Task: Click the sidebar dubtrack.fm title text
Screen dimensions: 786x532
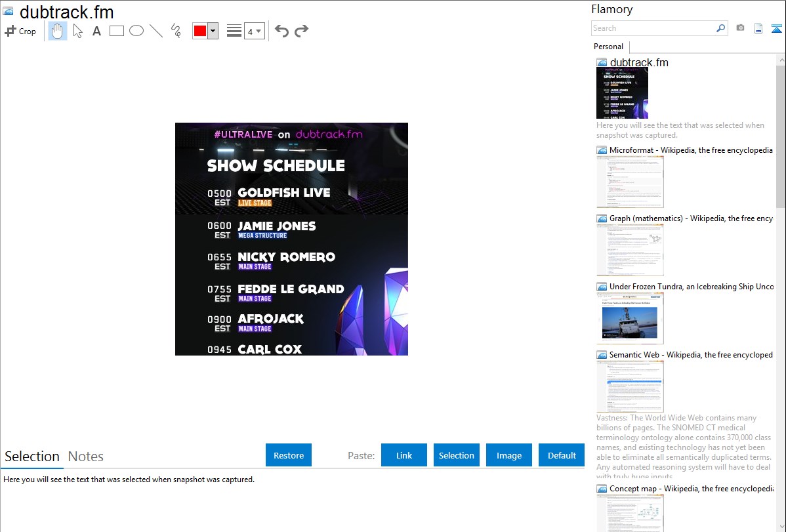Action: [639, 63]
